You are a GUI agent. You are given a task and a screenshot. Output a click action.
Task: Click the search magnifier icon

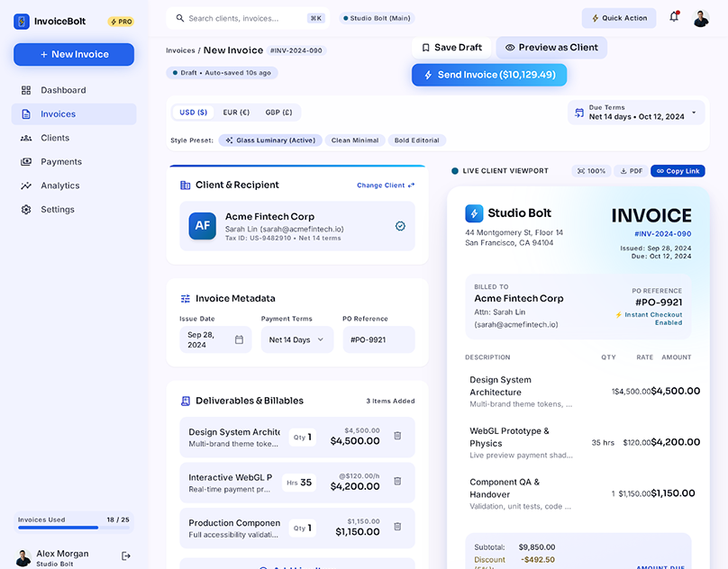(179, 18)
